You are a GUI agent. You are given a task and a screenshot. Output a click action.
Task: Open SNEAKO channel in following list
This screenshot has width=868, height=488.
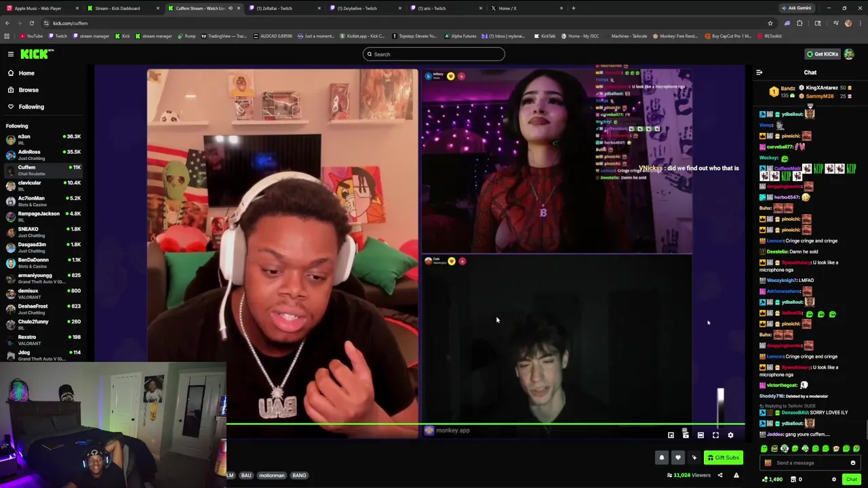43,232
